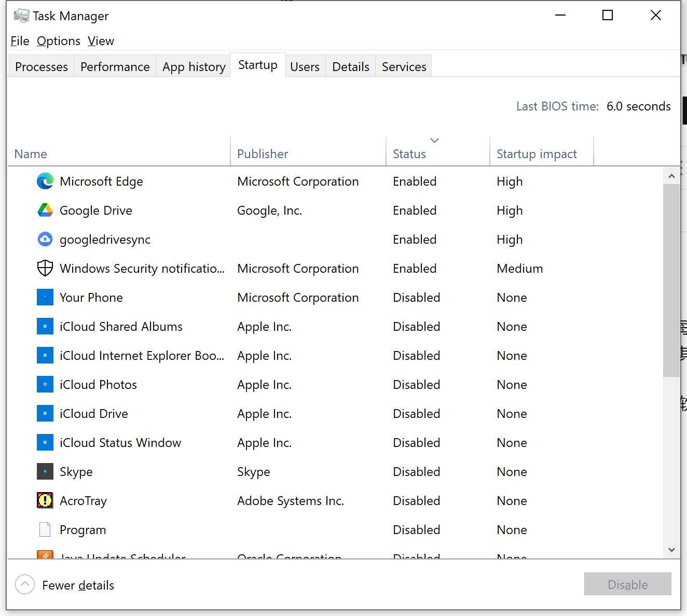The height and width of the screenshot is (616, 687).
Task: Switch to the Users tab
Action: pyautogui.click(x=305, y=66)
